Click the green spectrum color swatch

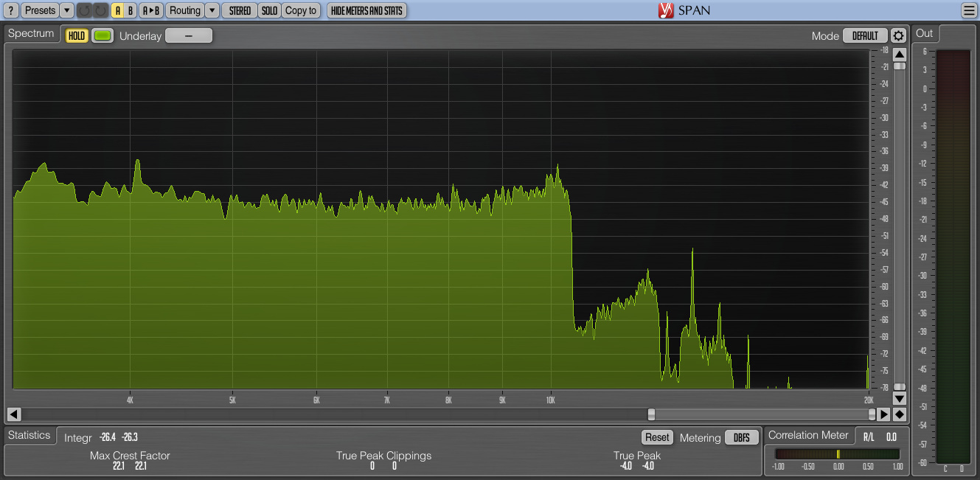click(x=102, y=35)
